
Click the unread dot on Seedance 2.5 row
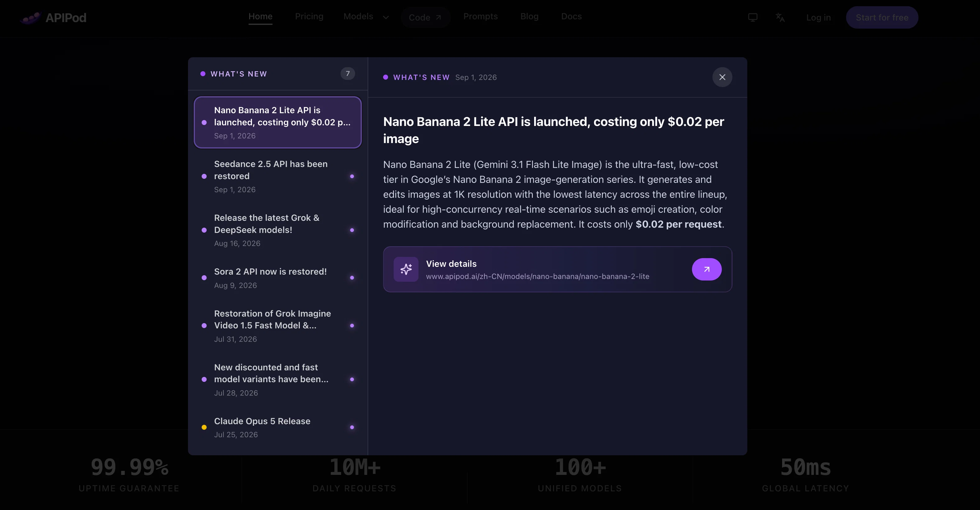[352, 176]
